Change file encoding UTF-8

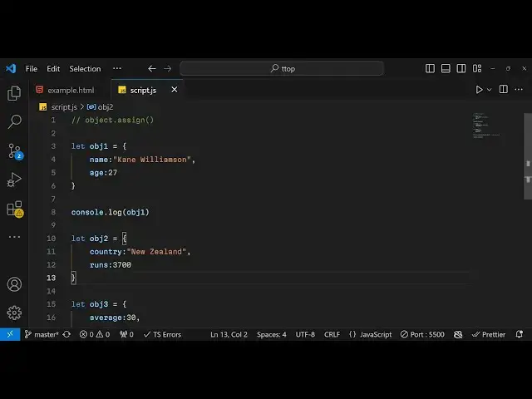click(x=305, y=334)
